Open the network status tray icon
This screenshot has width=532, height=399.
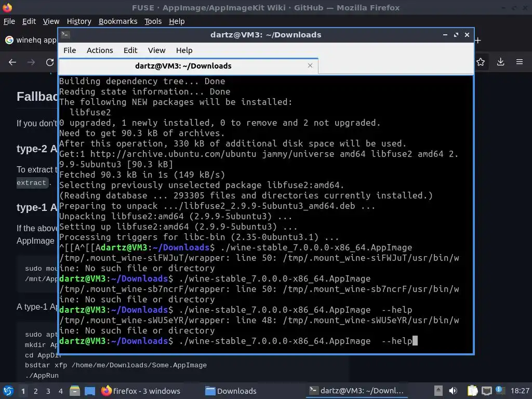click(486, 391)
